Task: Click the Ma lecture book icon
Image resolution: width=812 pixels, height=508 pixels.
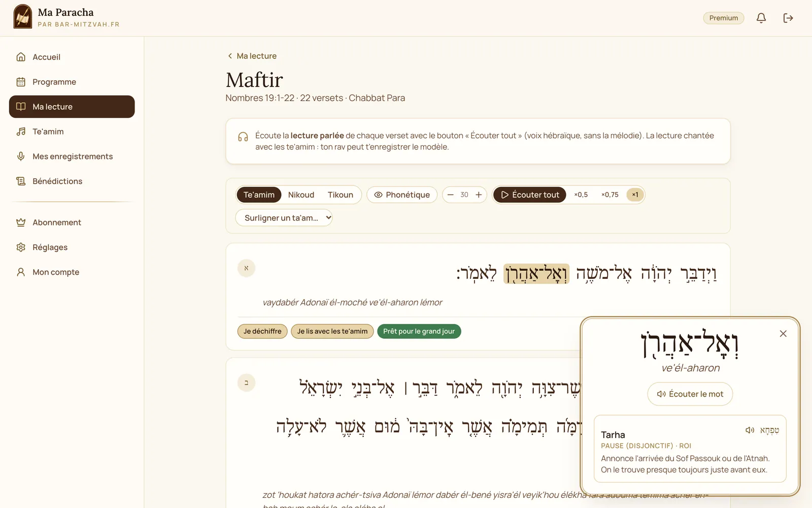Action: (x=21, y=107)
